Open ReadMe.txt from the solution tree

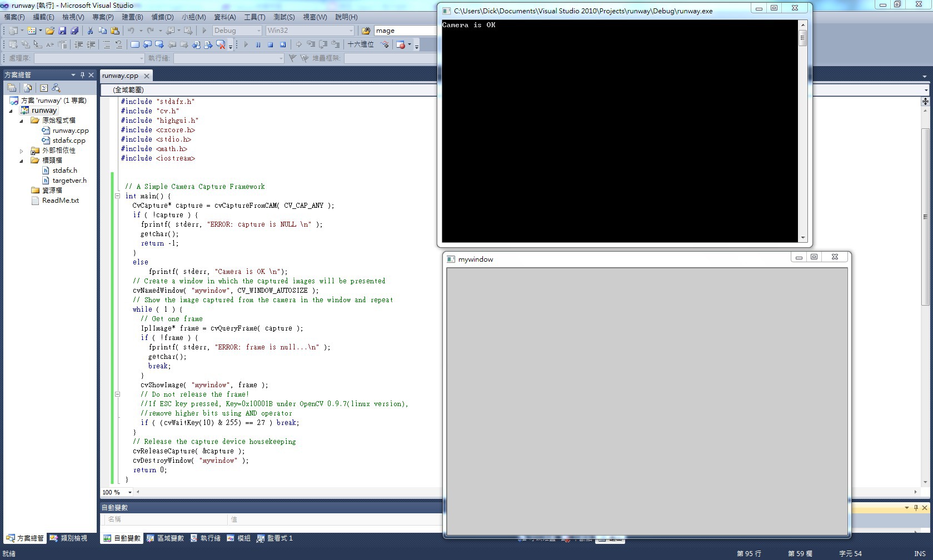point(60,201)
